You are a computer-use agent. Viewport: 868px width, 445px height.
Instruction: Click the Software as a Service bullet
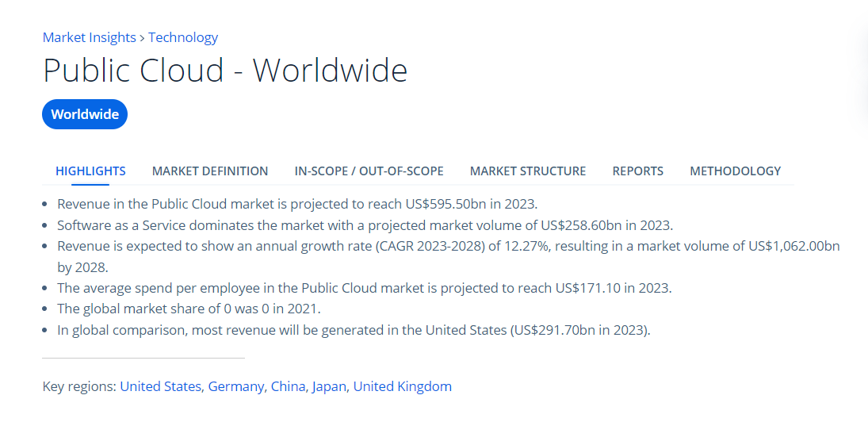click(365, 225)
